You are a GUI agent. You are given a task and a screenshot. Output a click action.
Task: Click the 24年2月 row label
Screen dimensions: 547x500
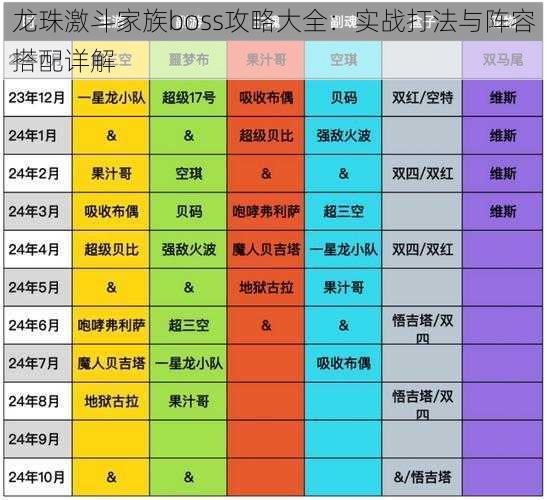point(33,173)
